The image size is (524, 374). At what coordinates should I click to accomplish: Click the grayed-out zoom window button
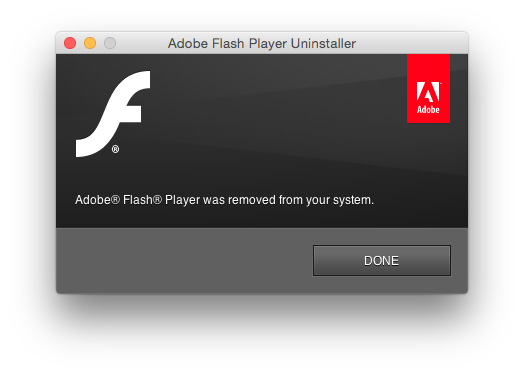110,43
